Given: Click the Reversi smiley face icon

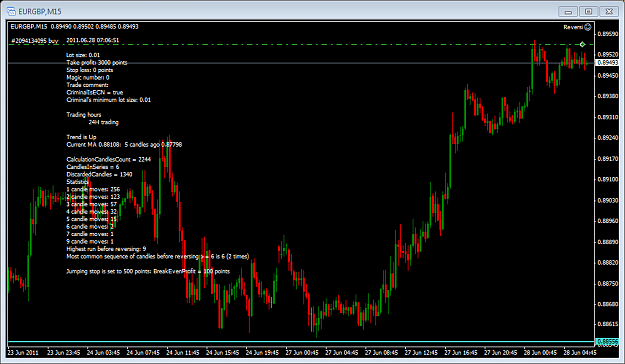Looking at the screenshot, I should pyautogui.click(x=588, y=27).
